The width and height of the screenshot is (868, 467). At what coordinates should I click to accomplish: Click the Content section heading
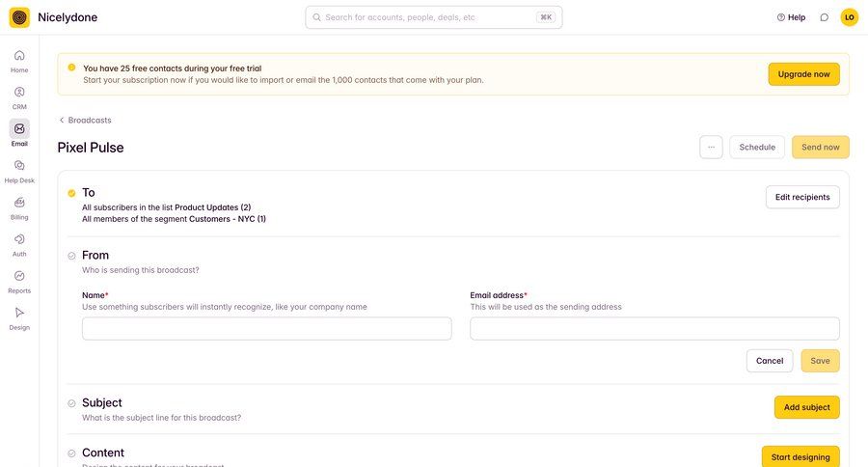(103, 453)
